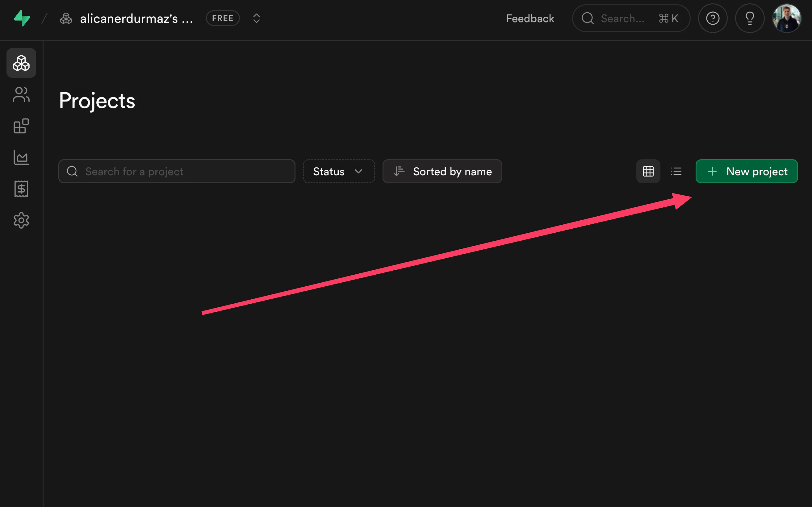
Task: Open the Status filter dropdown
Action: coord(338,171)
